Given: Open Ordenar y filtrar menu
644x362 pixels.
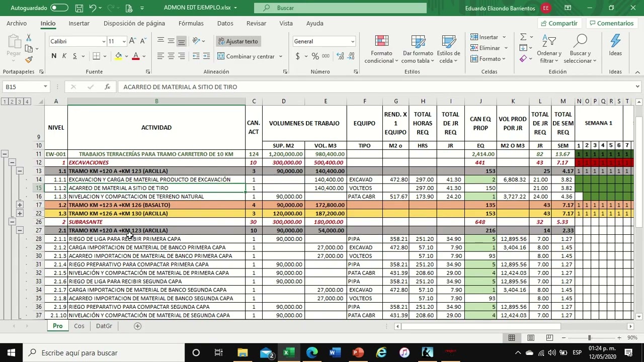Looking at the screenshot, I should [x=549, y=50].
